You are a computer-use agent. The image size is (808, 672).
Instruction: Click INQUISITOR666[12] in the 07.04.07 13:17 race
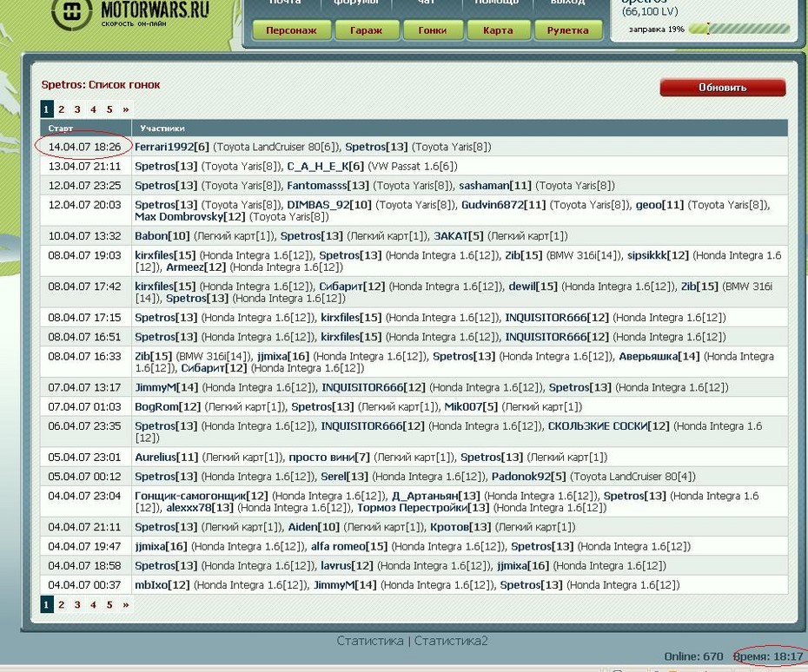[x=374, y=387]
